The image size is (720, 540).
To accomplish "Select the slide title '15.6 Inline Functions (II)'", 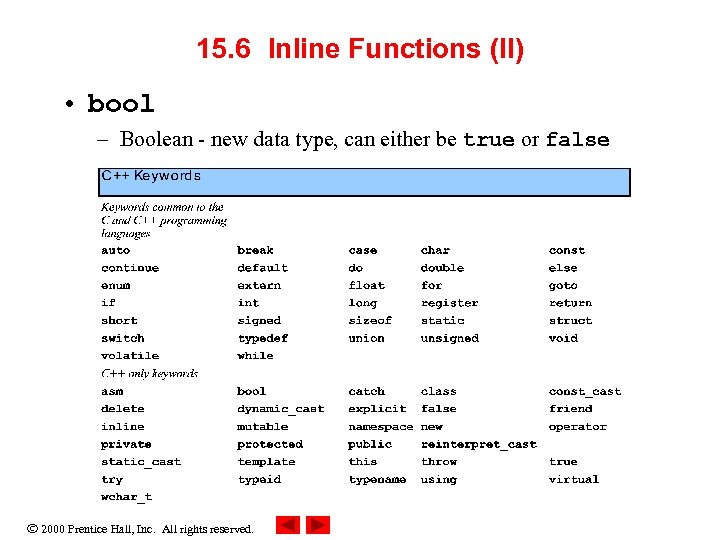I will pos(360,49).
